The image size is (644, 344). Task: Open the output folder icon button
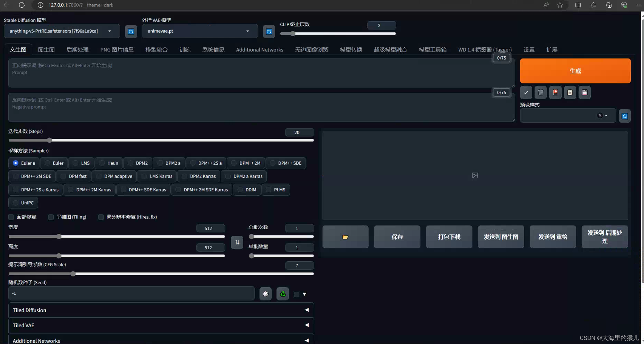[345, 237]
